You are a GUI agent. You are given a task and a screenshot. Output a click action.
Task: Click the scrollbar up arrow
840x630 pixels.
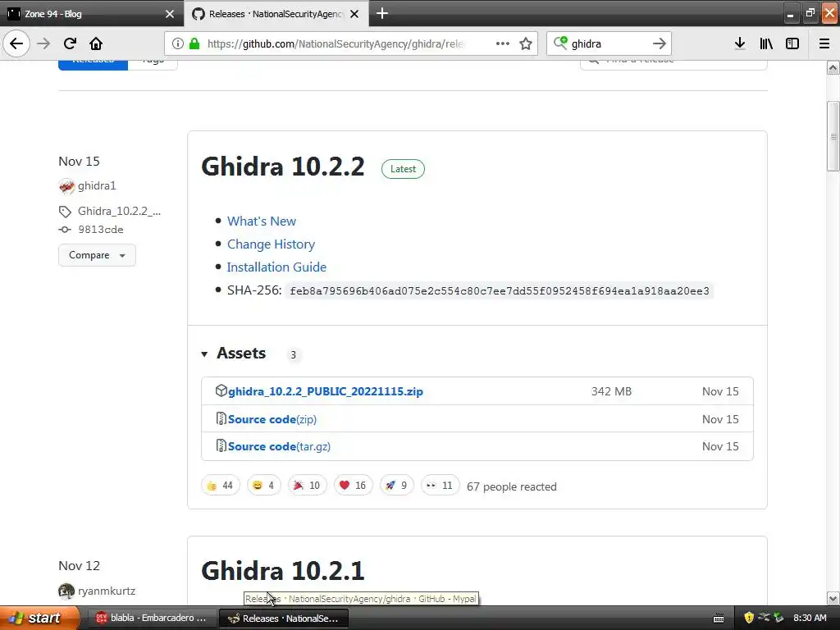(833, 68)
